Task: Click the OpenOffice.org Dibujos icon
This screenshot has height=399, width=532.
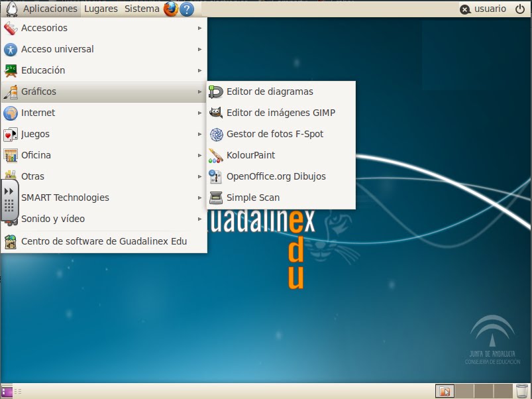Action: tap(216, 176)
